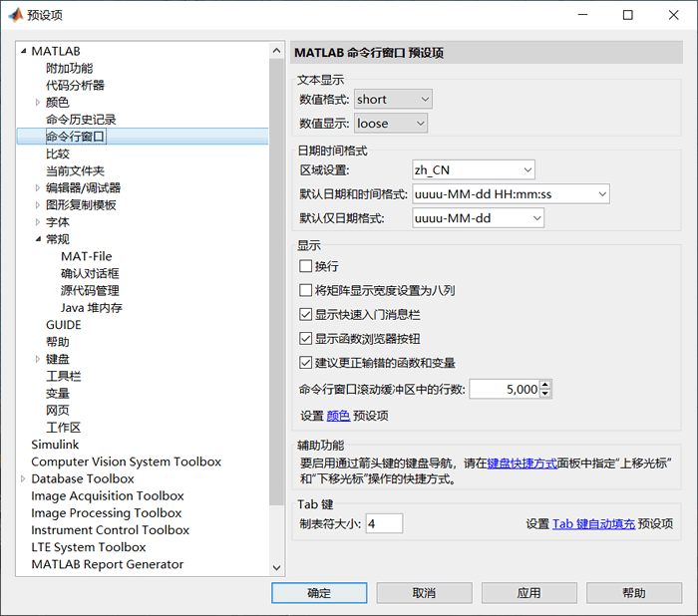698x616 pixels.
Task: Select 源代码管理 in the tree
Action: (90, 290)
